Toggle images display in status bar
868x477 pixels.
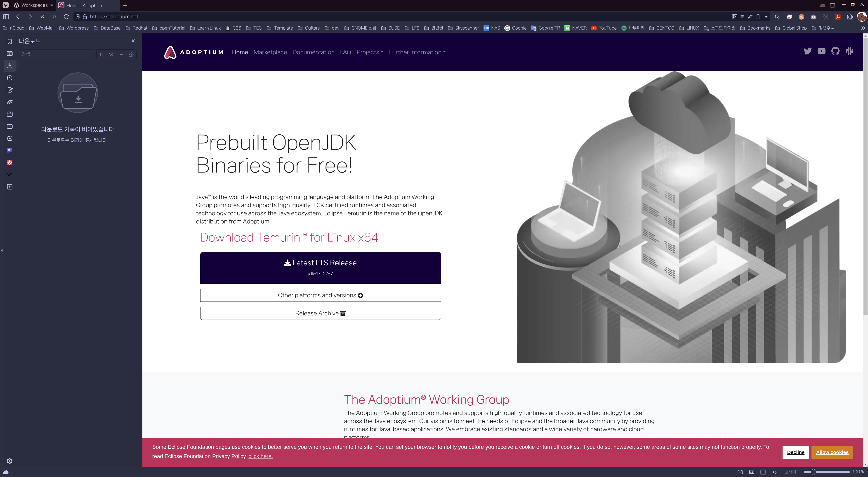(751, 472)
